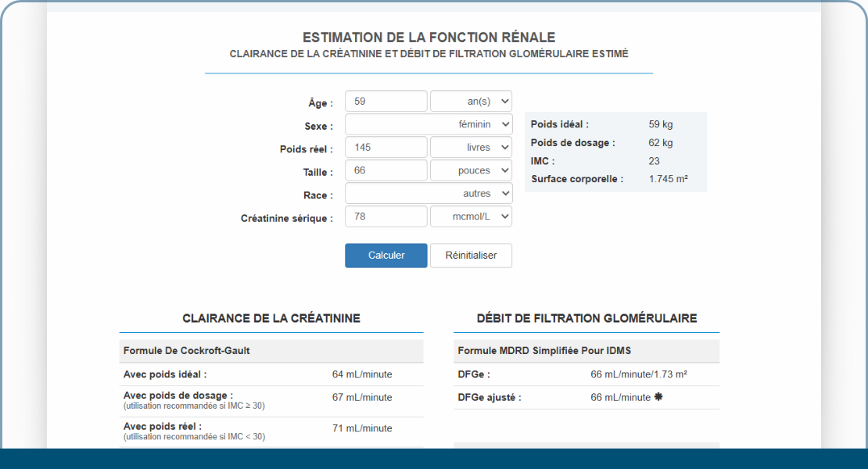Viewport: 868px width, 469px height.
Task: Click the Taille input containing 66
Action: click(x=386, y=170)
